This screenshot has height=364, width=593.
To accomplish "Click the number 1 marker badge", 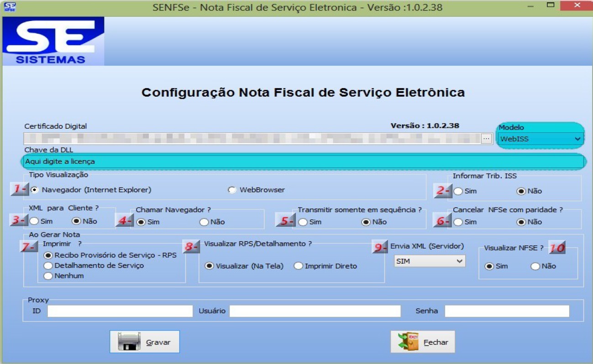I will 19,189.
